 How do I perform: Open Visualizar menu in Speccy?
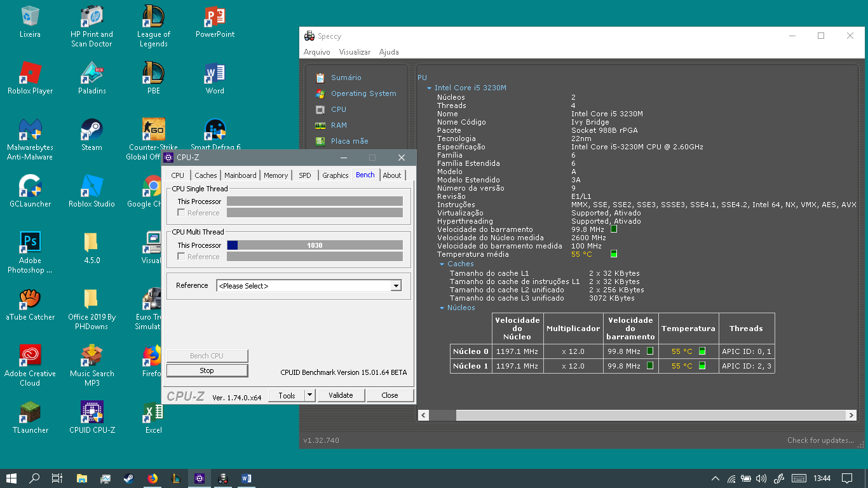tap(355, 52)
